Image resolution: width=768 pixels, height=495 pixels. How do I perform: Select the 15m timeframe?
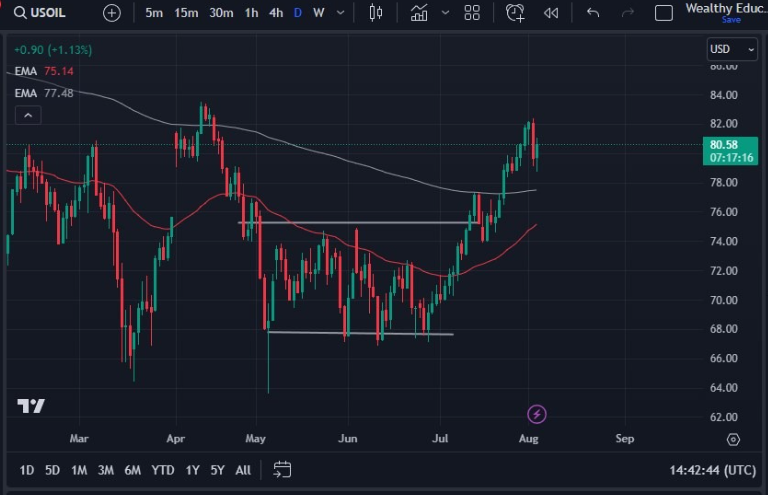[x=186, y=13]
